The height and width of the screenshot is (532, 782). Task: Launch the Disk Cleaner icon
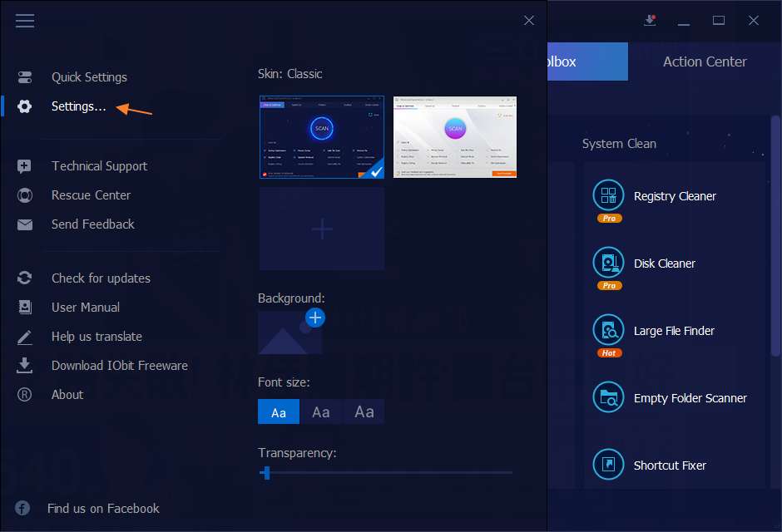pos(608,263)
